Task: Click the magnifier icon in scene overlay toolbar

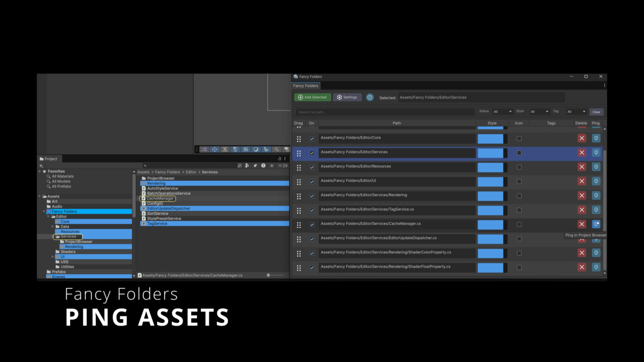Action: click(276, 150)
